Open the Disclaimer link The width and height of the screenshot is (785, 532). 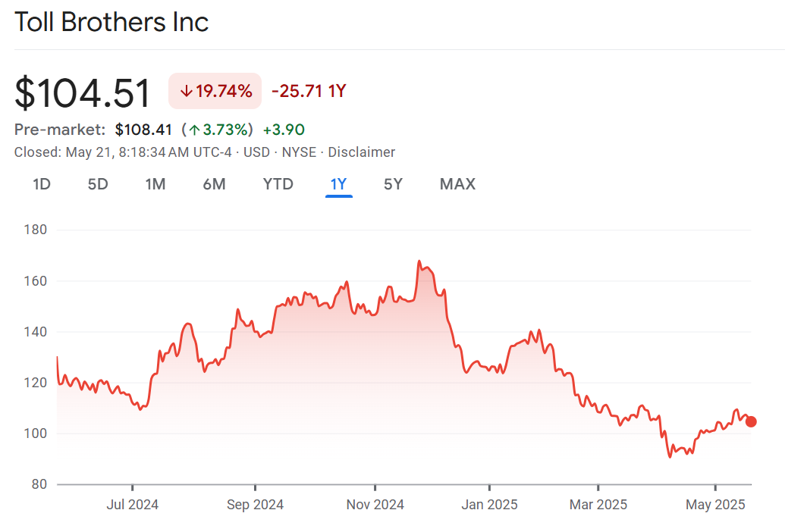[361, 152]
